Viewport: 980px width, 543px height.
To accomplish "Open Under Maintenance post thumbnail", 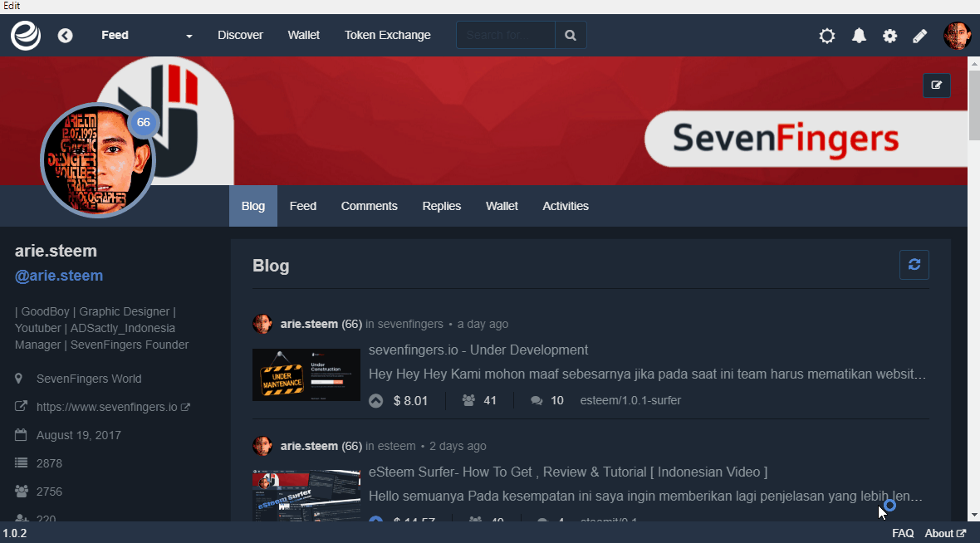I will [306, 375].
